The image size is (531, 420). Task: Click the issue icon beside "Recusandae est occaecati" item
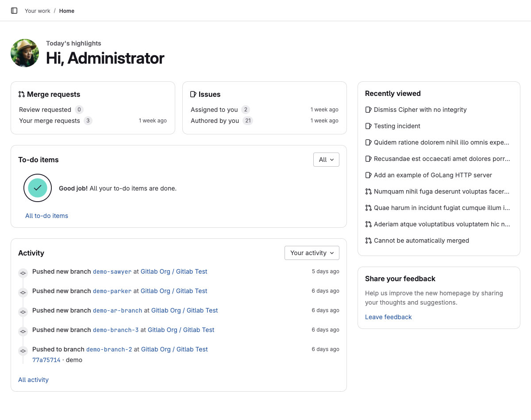pos(369,159)
